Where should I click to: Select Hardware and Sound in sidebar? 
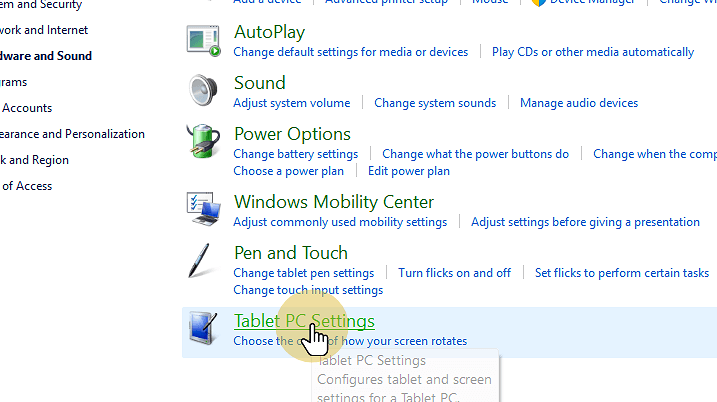[x=46, y=56]
